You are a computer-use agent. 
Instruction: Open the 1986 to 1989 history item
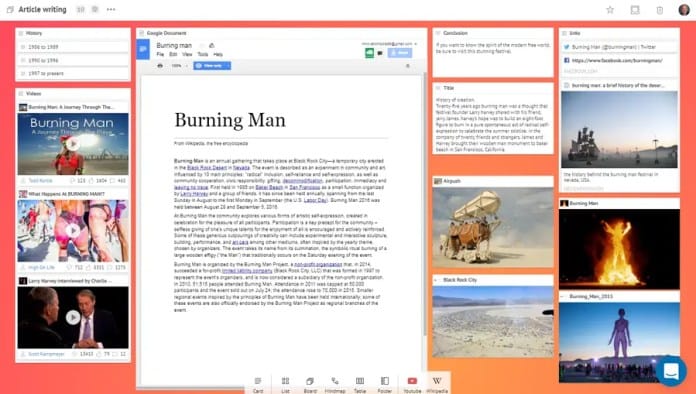(x=73, y=47)
